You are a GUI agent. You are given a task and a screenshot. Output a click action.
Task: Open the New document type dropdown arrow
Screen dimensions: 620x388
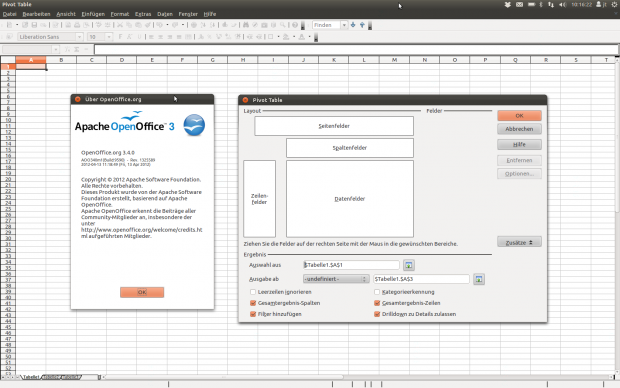click(17, 25)
